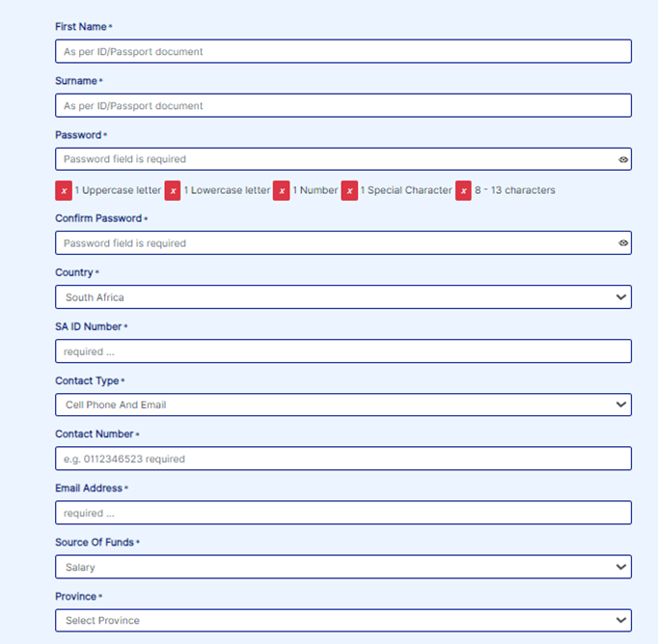Expand the Contact Type dropdown
658x644 pixels.
click(x=343, y=405)
